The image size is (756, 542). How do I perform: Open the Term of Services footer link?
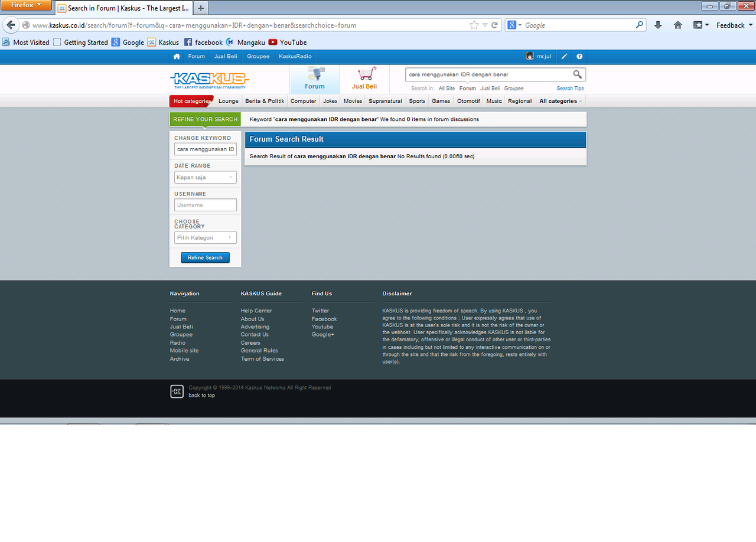pos(262,359)
